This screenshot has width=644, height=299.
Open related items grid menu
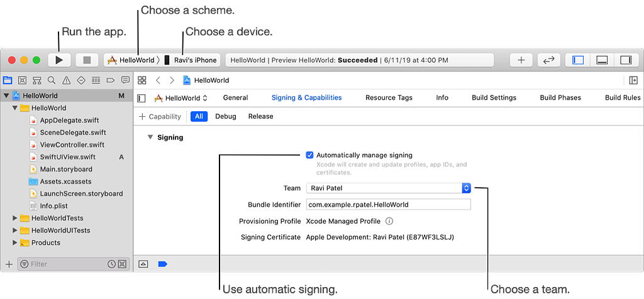point(142,80)
